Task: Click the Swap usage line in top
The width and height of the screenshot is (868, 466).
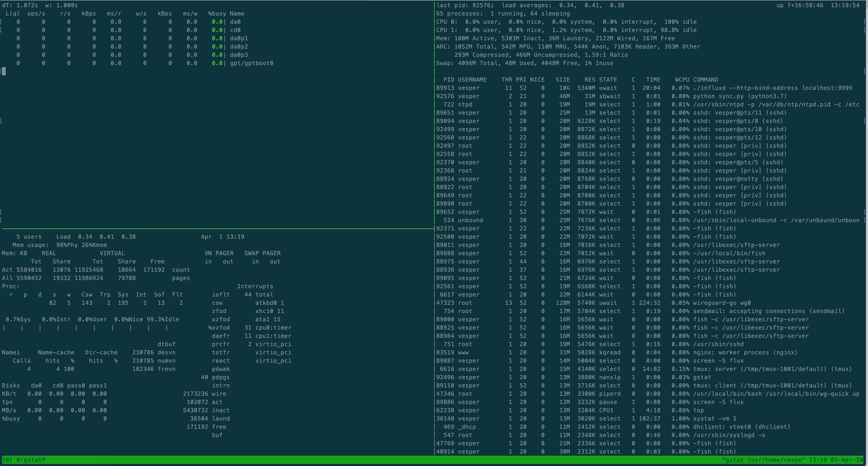Action: [x=524, y=63]
